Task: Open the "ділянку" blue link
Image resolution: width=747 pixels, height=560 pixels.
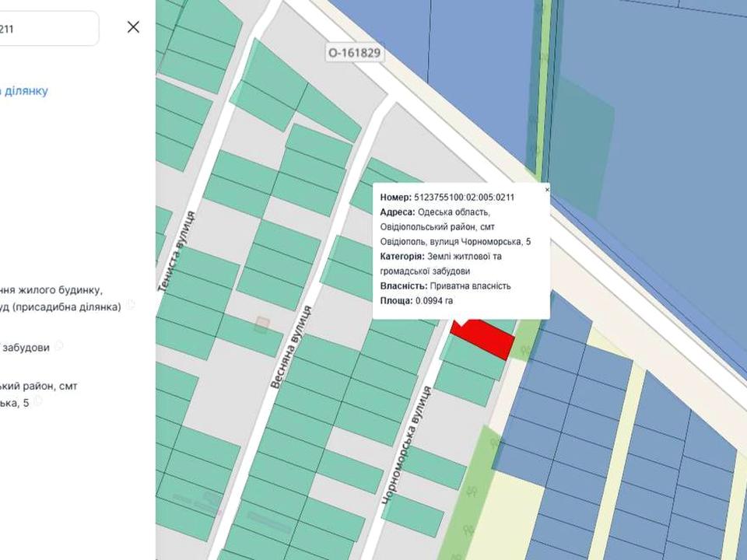Action: 26,91
